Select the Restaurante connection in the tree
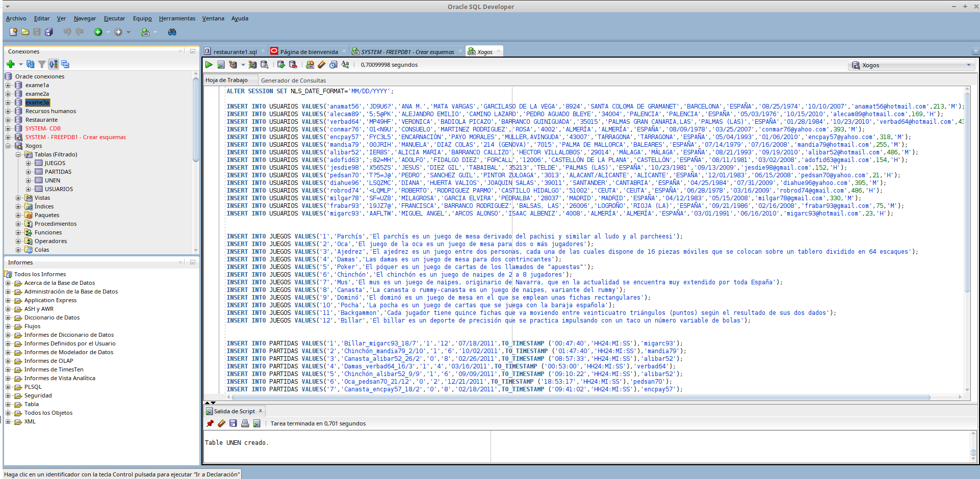This screenshot has width=980, height=479. (41, 120)
